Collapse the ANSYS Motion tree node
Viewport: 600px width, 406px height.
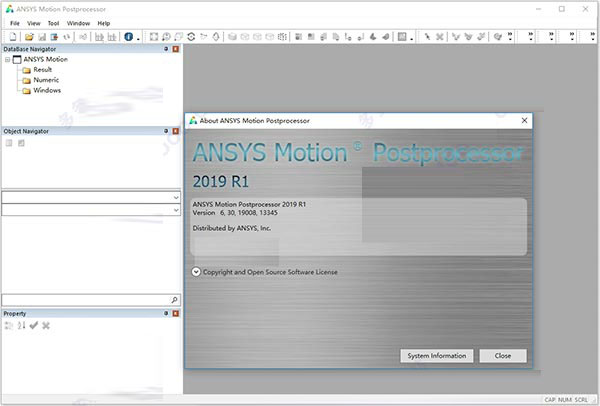point(7,60)
